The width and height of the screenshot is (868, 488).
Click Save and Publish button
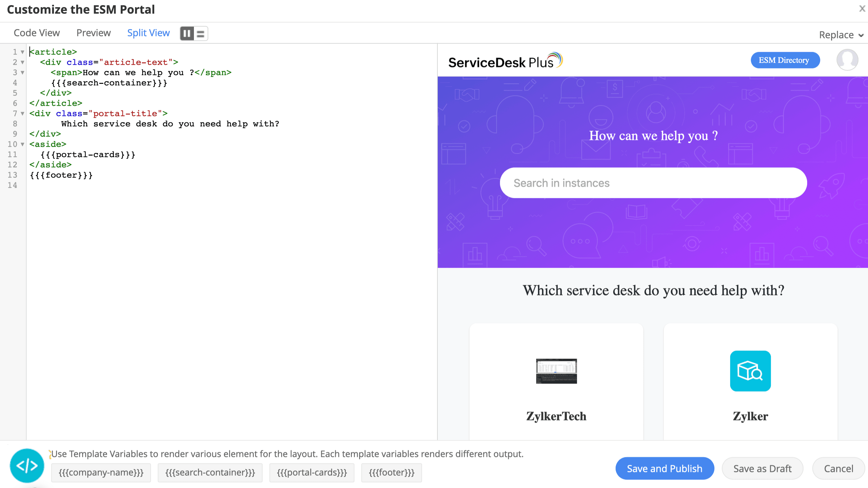tap(664, 468)
